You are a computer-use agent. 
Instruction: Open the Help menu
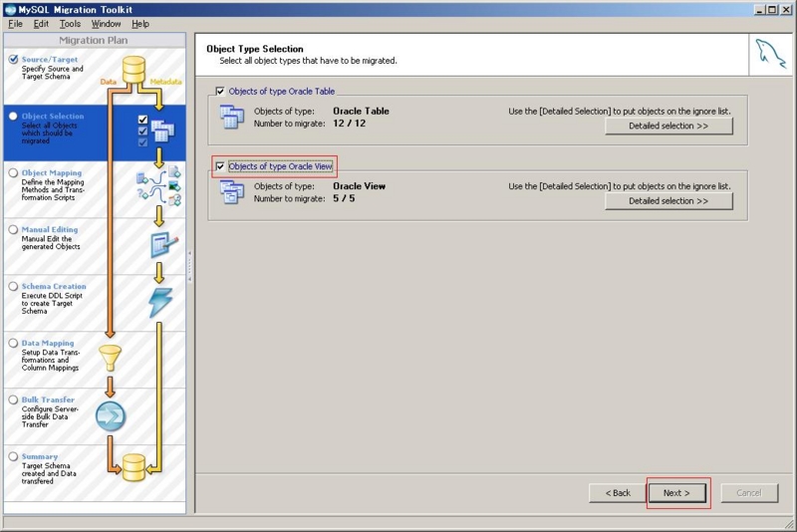click(140, 24)
